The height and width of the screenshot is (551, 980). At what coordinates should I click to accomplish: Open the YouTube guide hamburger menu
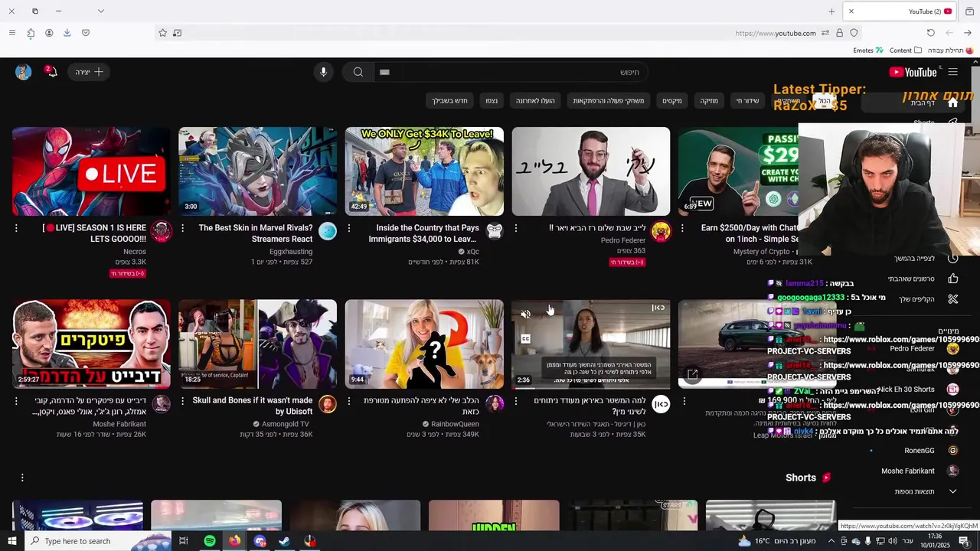[x=953, y=72]
